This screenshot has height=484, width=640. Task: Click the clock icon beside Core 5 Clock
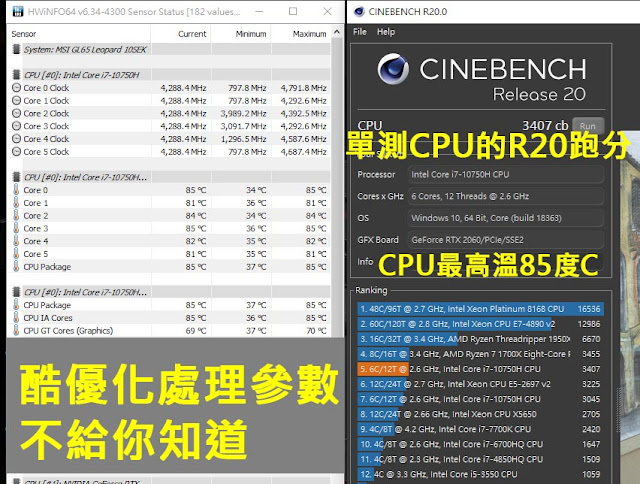pos(16,151)
